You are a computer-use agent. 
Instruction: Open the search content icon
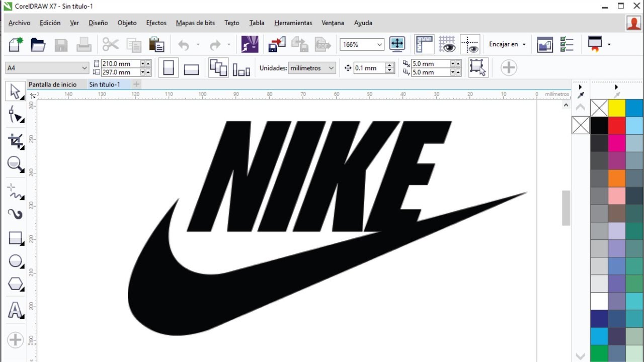(x=250, y=44)
